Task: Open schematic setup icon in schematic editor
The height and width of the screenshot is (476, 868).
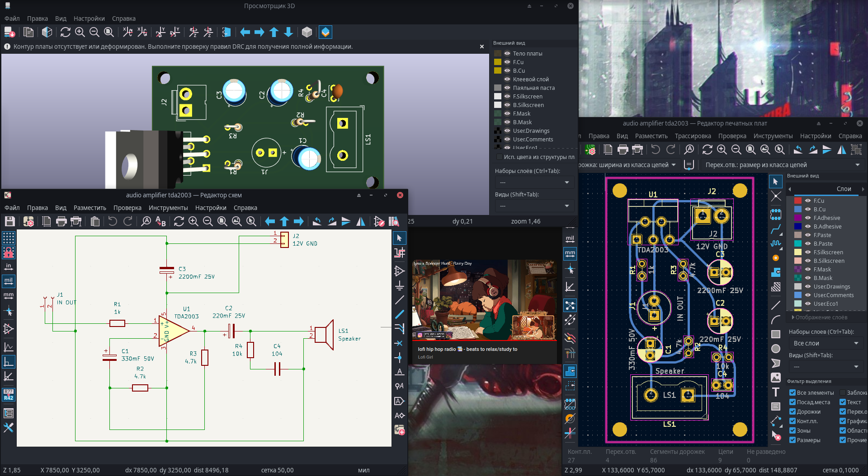Action: [x=28, y=221]
